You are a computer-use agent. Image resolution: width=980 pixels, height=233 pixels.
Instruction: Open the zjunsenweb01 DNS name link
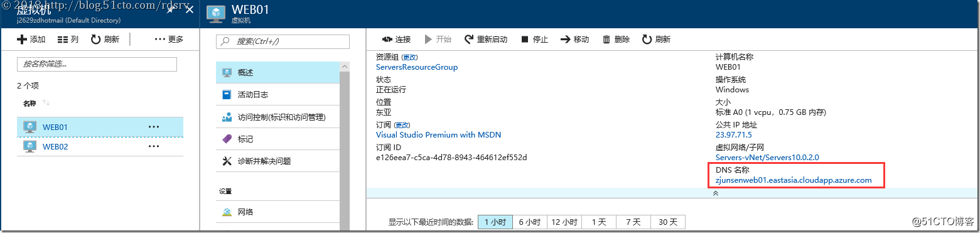click(x=794, y=180)
